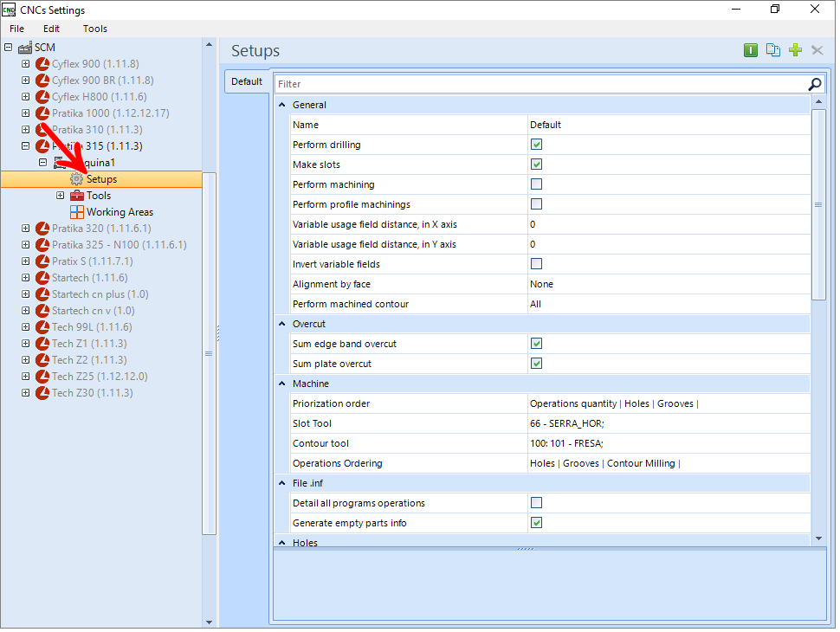Select Startech cn plus (1.0) entry

(100, 294)
